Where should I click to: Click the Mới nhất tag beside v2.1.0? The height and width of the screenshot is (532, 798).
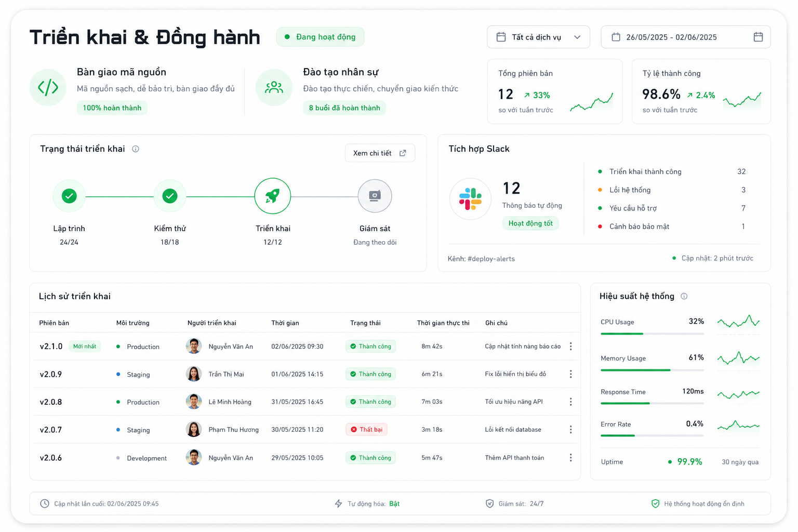84,347
